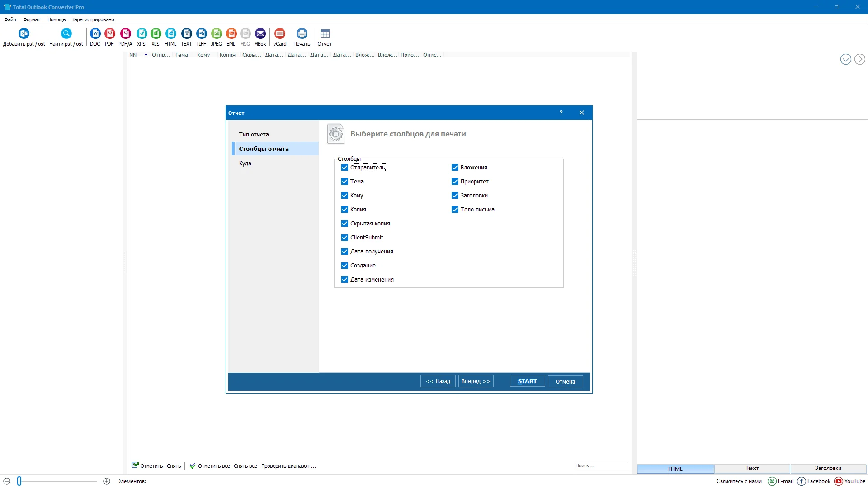This screenshot has width=868, height=488.
Task: Click Отметить все
Action: click(x=209, y=466)
